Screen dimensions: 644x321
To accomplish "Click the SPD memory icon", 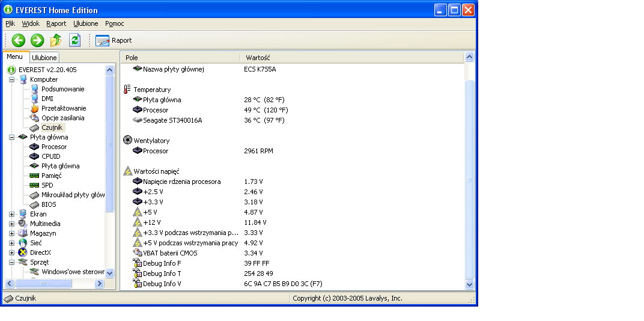I will pyautogui.click(x=34, y=185).
